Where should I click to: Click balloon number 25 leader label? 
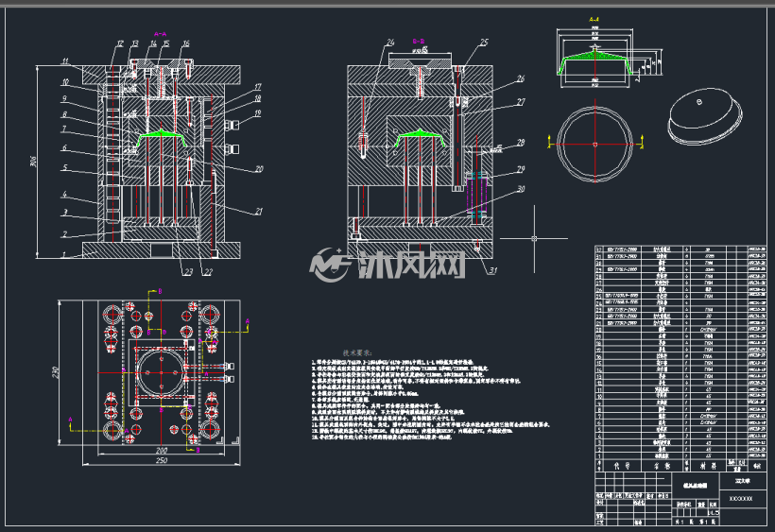[483, 43]
